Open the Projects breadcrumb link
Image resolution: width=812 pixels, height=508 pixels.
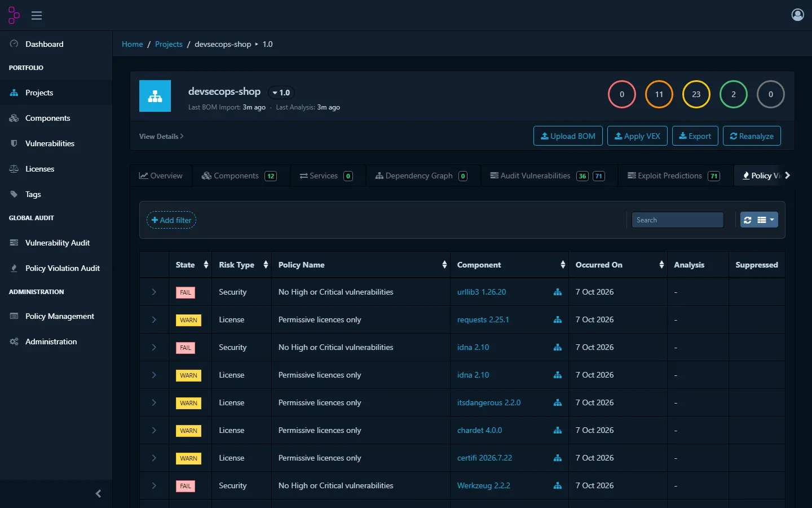click(x=169, y=44)
